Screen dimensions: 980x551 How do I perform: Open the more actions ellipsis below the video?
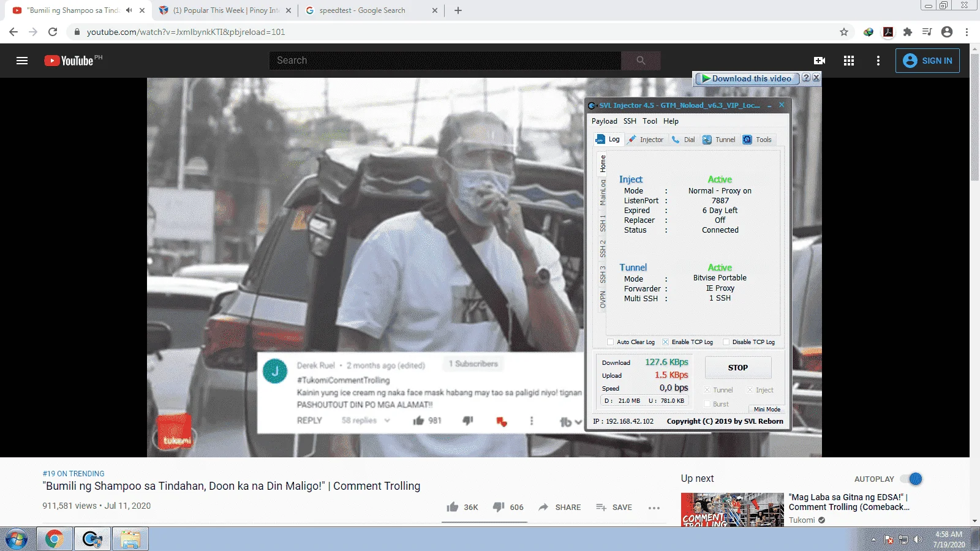tap(654, 508)
